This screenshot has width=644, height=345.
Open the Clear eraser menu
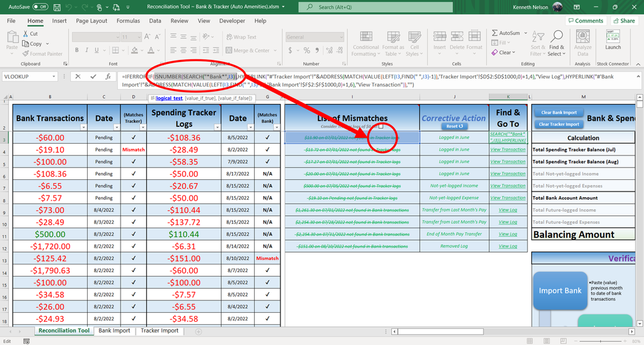(x=503, y=53)
